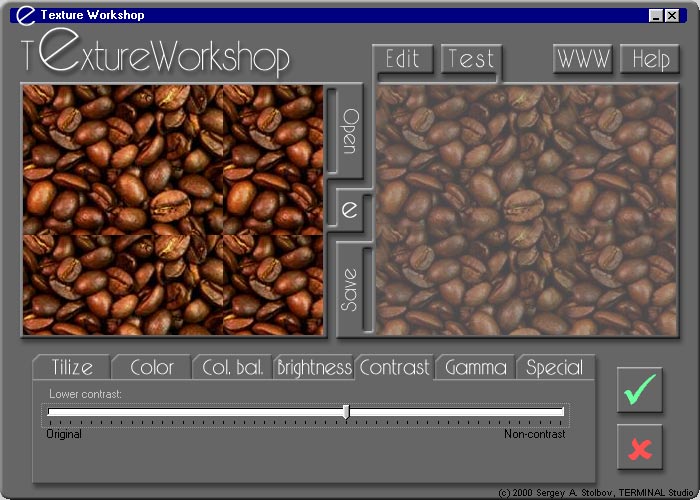Image resolution: width=700 pixels, height=500 pixels.
Task: Click the 'Original' slider label
Action: [64, 434]
